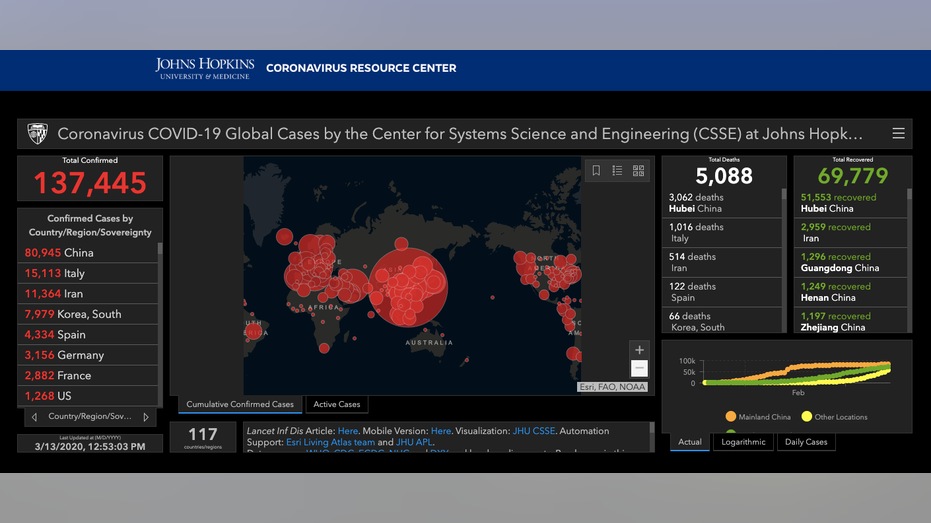Select '66 deaths Korea, South' entry
931x523 pixels.
(x=721, y=321)
